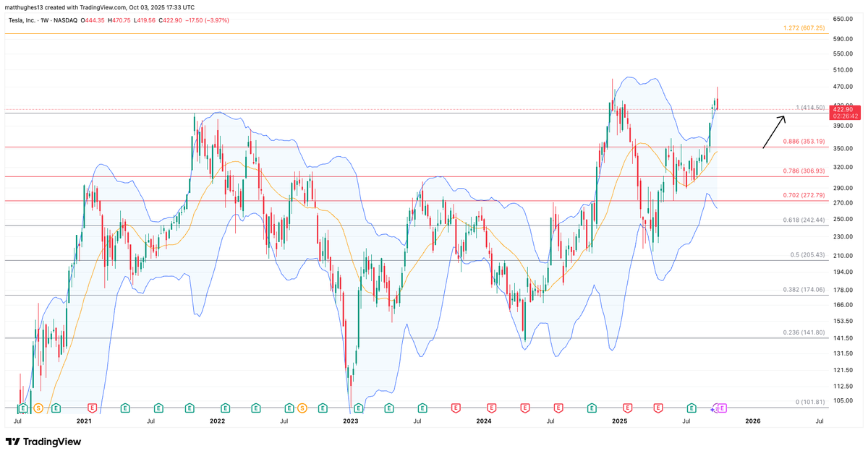Image resolution: width=868 pixels, height=456 pixels.
Task: Click the 510.00 price axis label
Action: coord(843,70)
